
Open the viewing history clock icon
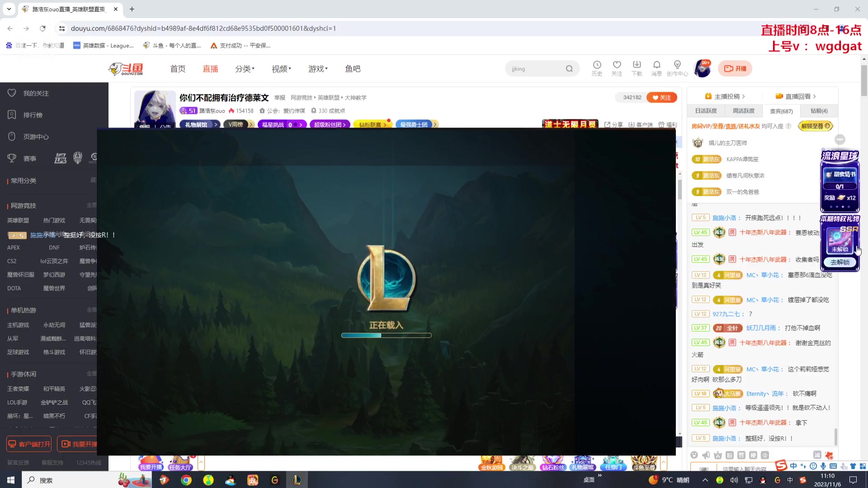pyautogui.click(x=597, y=65)
